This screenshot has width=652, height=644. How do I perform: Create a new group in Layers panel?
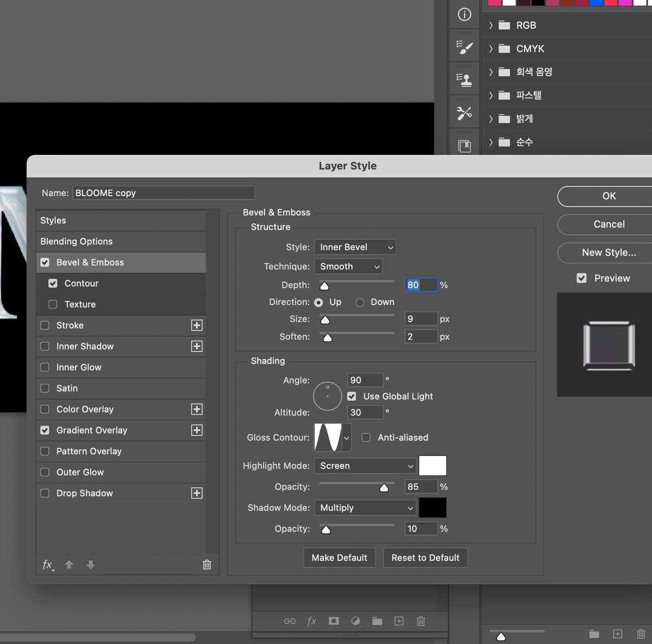click(377, 621)
